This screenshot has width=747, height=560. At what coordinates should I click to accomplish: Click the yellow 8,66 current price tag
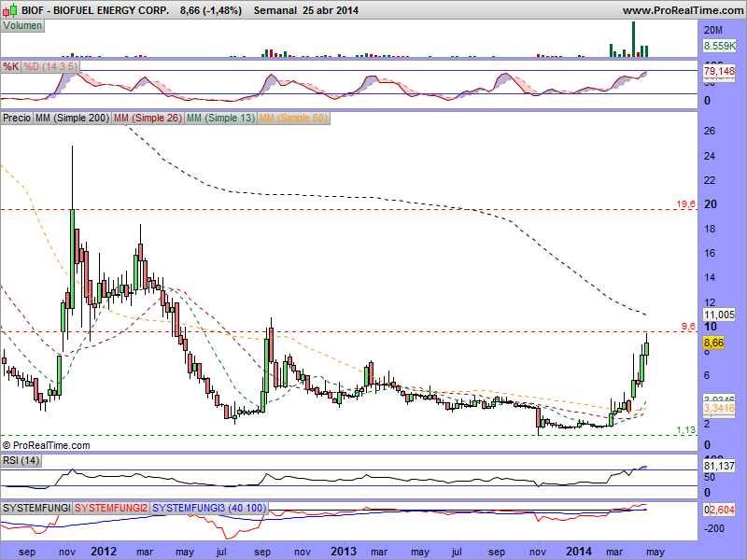713,343
